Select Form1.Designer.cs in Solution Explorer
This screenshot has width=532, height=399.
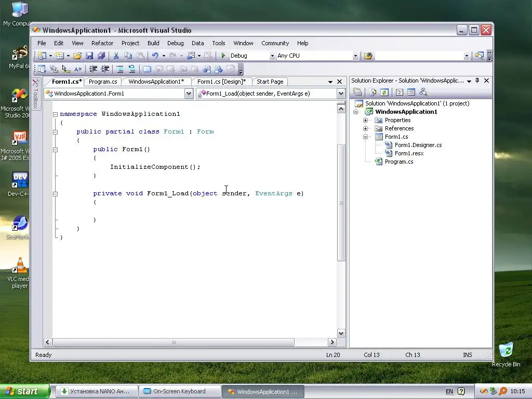click(x=418, y=145)
